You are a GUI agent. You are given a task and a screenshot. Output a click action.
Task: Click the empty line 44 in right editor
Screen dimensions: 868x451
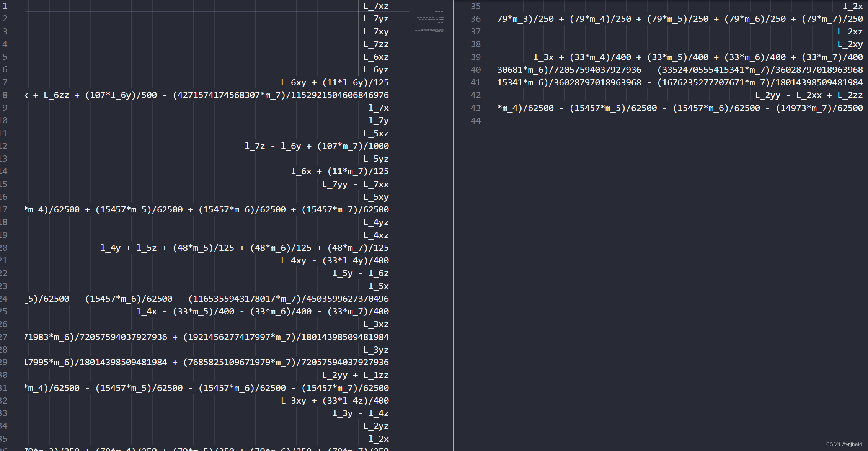pos(651,121)
